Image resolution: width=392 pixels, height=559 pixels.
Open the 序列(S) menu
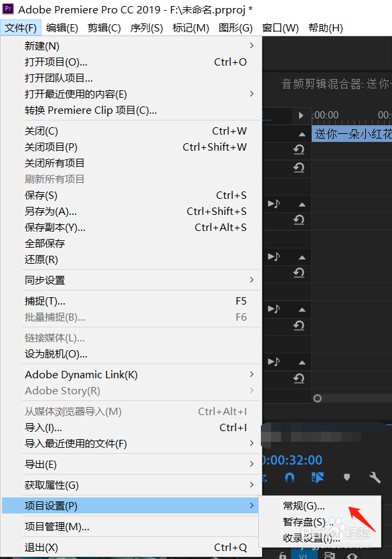146,28
